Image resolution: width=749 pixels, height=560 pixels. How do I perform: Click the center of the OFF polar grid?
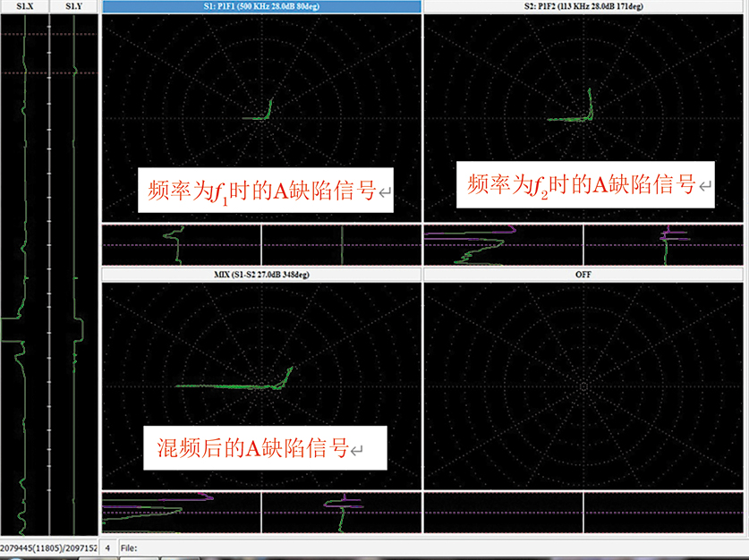pyautogui.click(x=583, y=386)
